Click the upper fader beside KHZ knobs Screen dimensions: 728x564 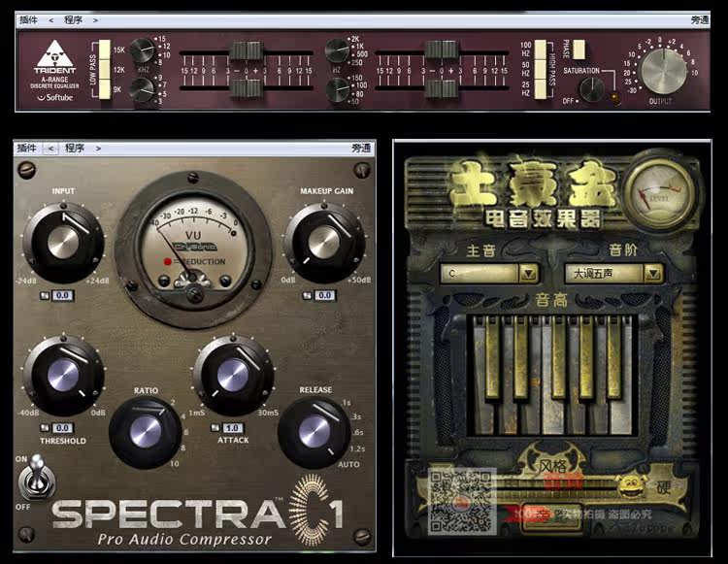click(247, 50)
